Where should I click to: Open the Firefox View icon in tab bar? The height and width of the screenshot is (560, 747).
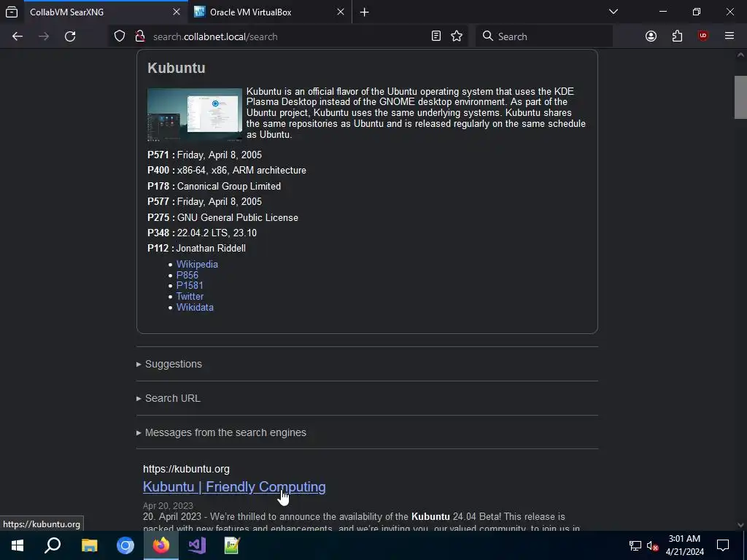tap(12, 12)
